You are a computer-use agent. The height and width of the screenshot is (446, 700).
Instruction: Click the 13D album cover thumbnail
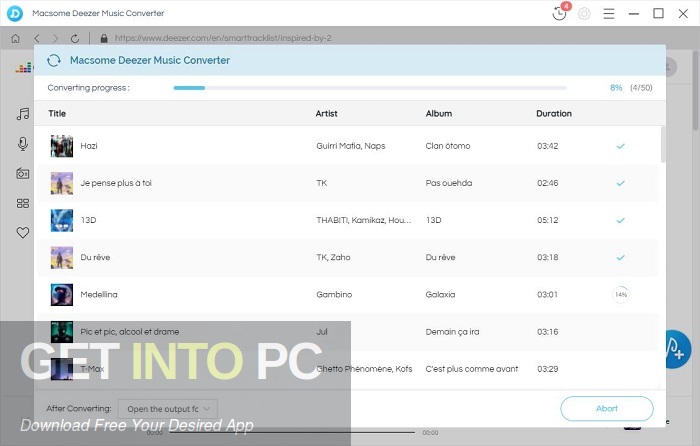pos(62,220)
